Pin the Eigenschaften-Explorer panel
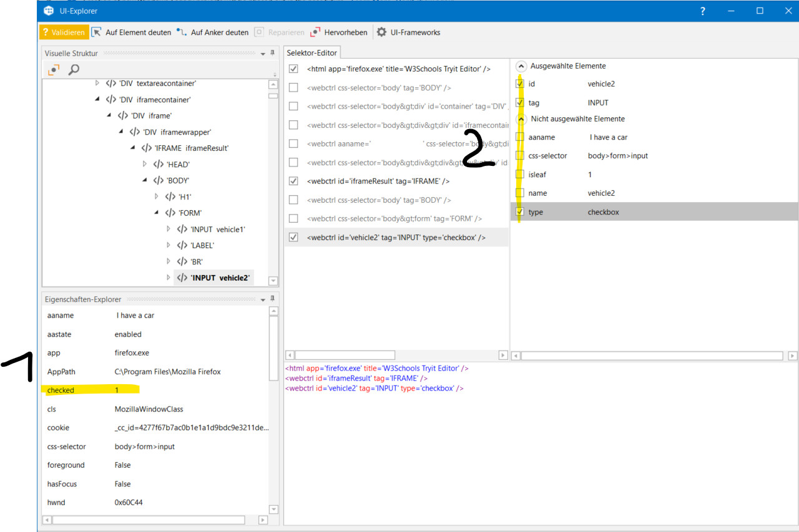 point(272,299)
